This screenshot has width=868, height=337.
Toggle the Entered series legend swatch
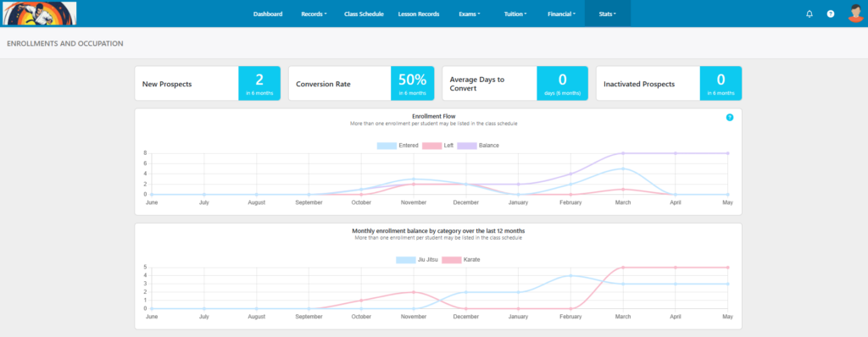387,146
